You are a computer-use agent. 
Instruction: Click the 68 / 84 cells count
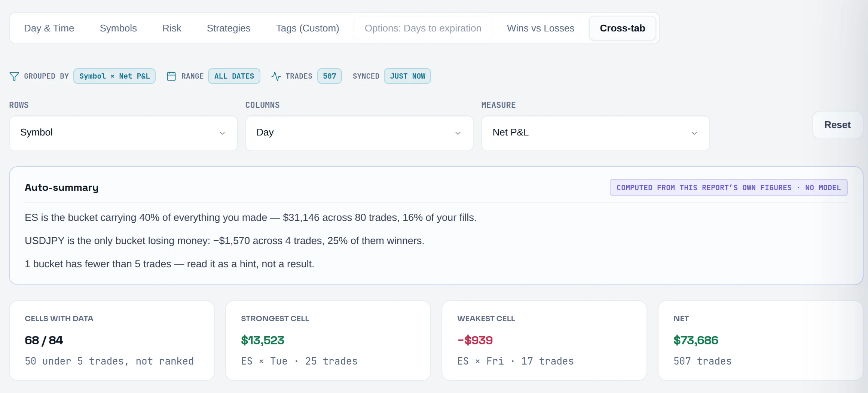(44, 340)
